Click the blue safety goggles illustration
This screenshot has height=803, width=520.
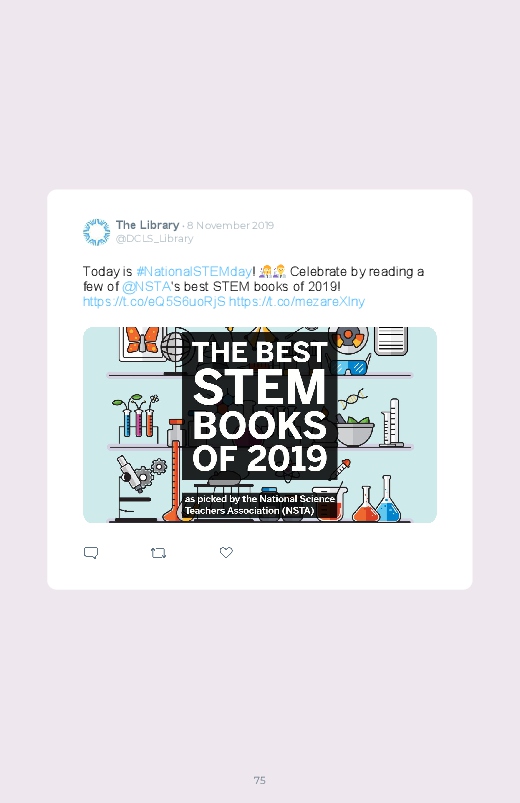pyautogui.click(x=349, y=367)
